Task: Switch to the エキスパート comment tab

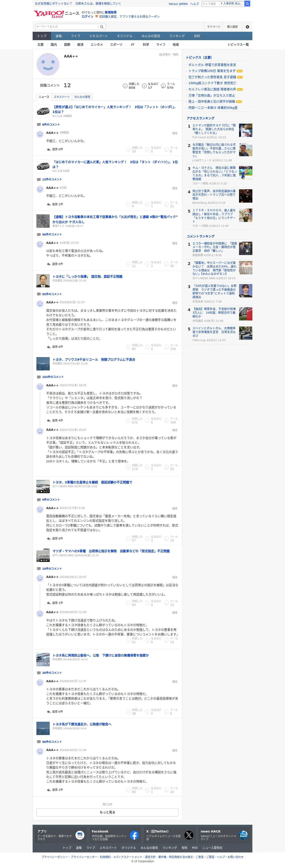Action: [62, 97]
